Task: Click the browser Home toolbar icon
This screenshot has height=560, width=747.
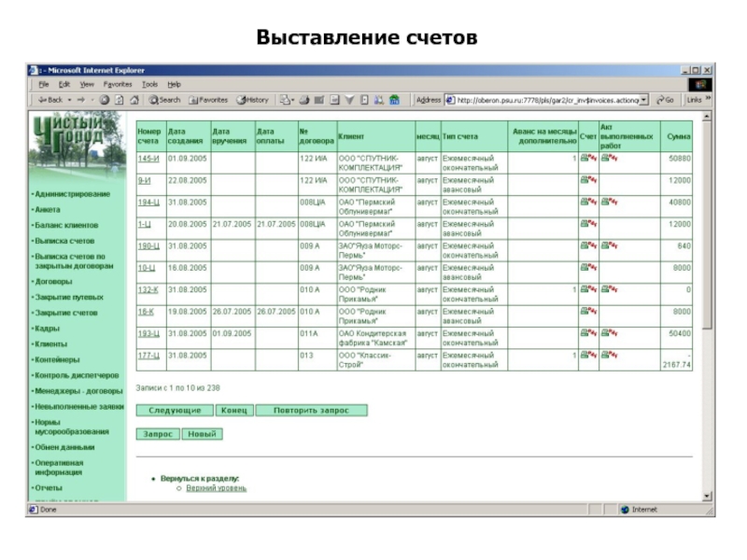Action: point(134,100)
